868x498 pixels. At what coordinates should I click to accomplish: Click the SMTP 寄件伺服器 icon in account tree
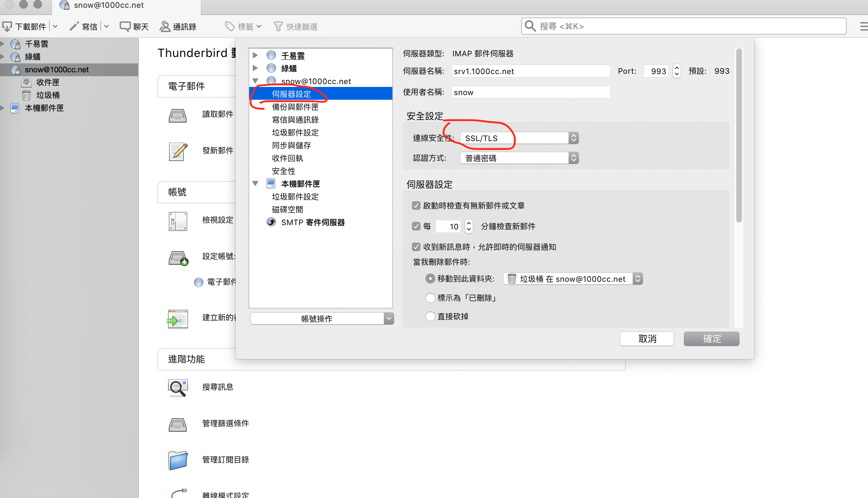click(x=271, y=222)
